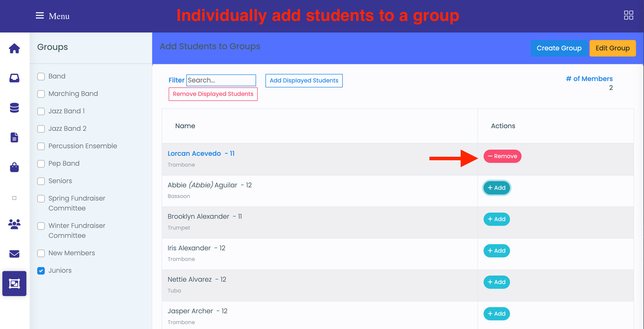The height and width of the screenshot is (329, 644).
Task: Open the hamburger Menu
Action: [x=39, y=16]
